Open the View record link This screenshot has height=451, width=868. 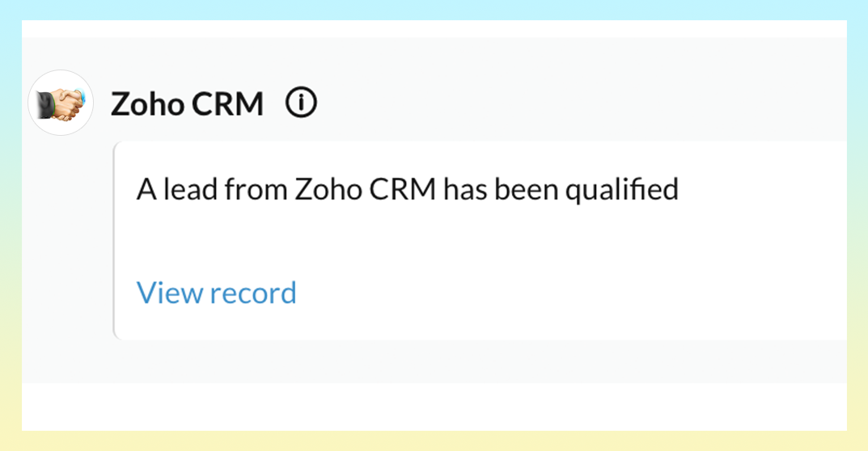[x=217, y=293]
